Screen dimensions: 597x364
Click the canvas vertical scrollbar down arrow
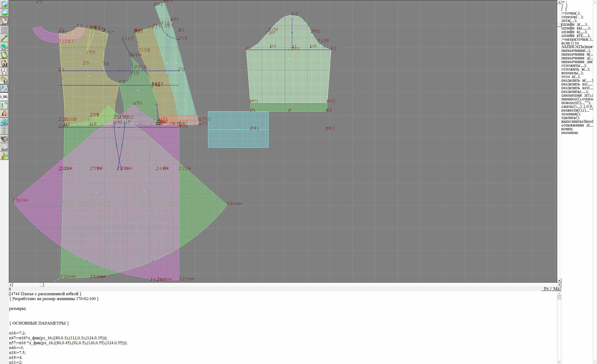point(559,280)
